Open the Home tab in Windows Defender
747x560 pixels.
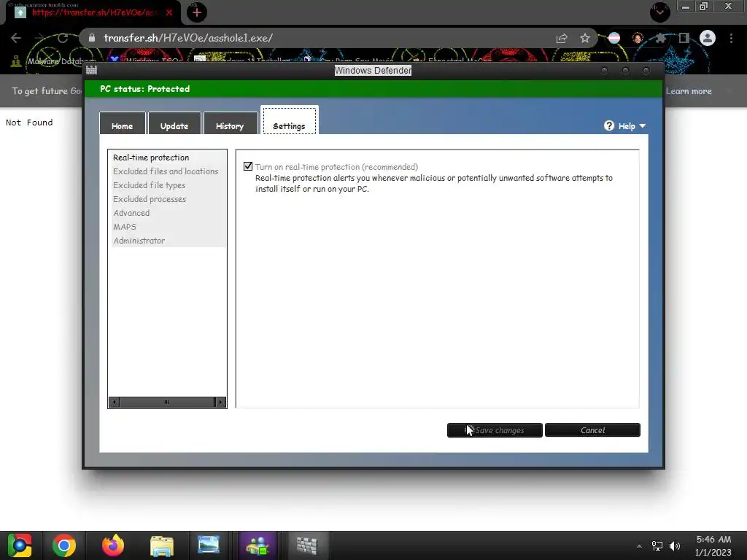pos(123,123)
